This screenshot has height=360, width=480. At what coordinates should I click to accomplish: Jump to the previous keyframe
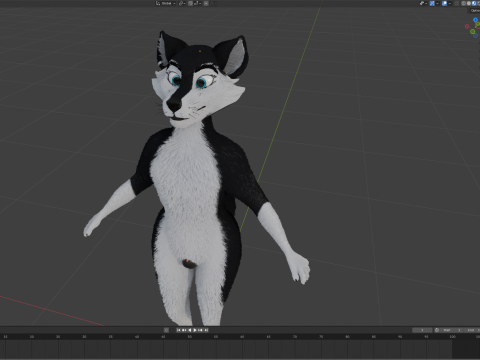coord(184,330)
